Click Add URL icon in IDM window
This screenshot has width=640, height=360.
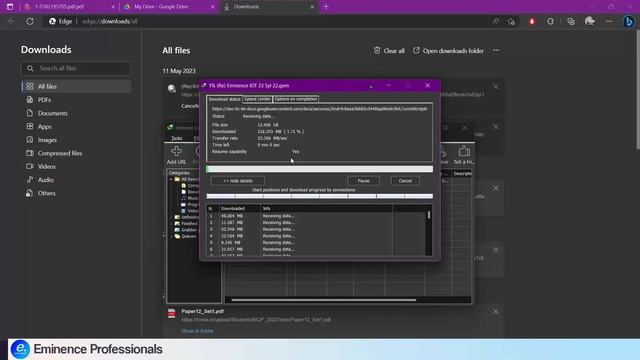(x=176, y=155)
